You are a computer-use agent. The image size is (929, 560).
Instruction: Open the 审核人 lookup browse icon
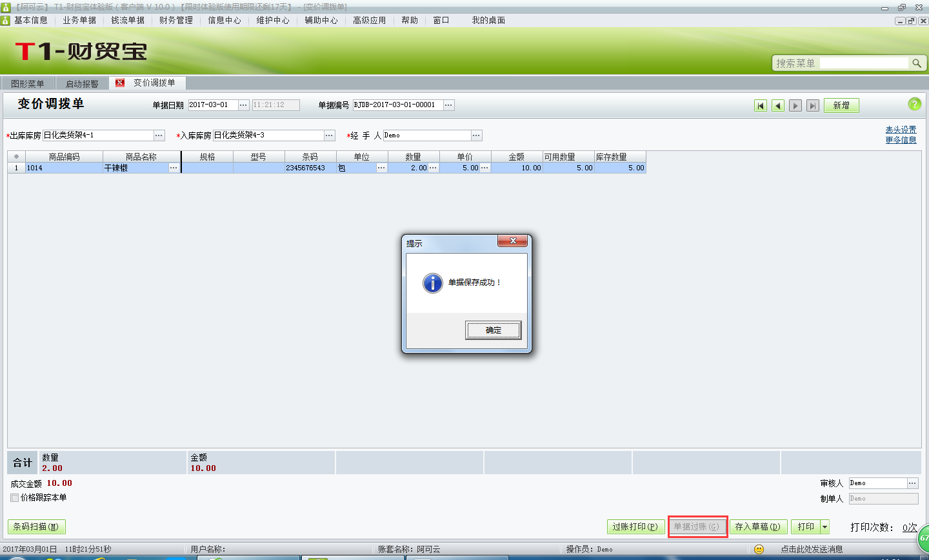912,482
